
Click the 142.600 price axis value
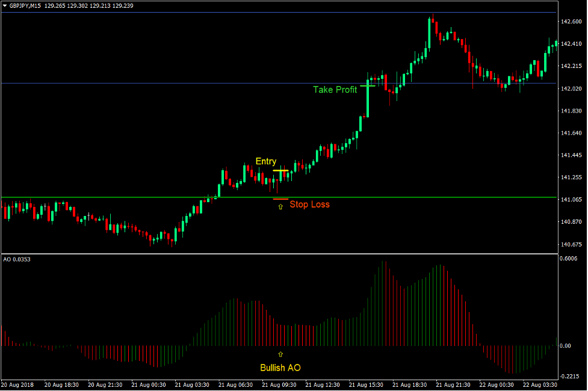point(571,20)
